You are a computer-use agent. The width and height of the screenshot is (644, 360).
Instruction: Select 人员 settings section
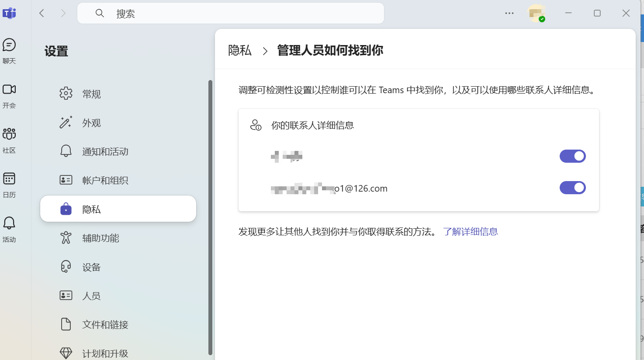(x=118, y=296)
